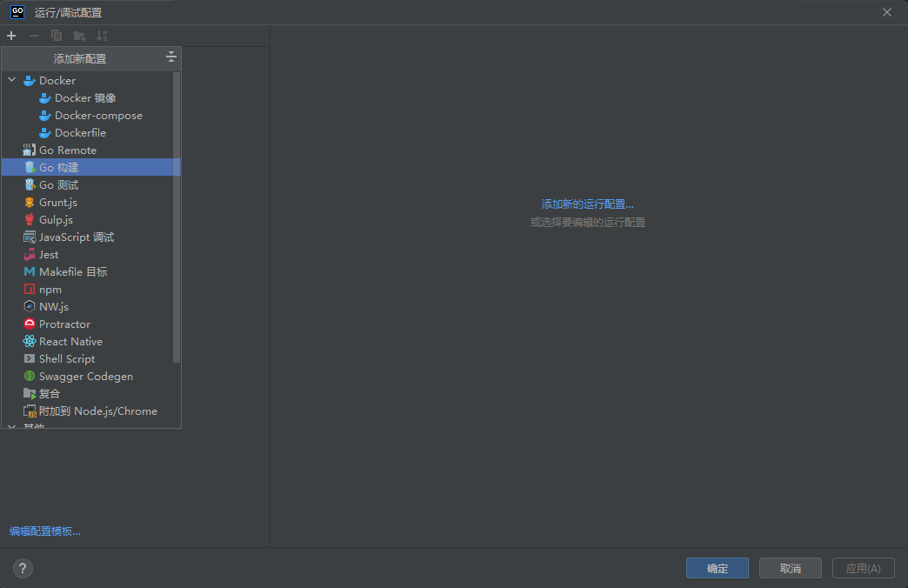Close the 运行/调试配置 dialog

click(x=886, y=12)
